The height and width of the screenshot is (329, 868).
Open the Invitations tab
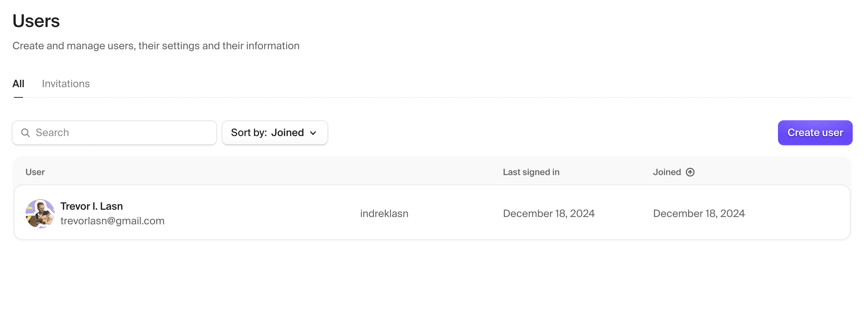[x=66, y=84]
